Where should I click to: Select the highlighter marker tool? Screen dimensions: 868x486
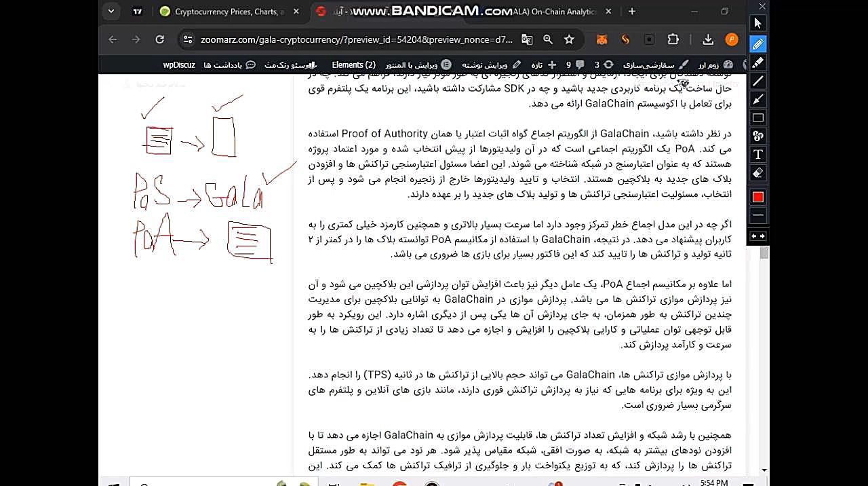pyautogui.click(x=758, y=62)
